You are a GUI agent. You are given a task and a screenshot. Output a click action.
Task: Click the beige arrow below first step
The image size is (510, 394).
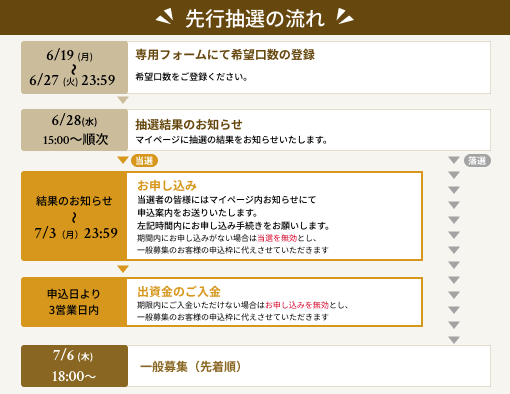123,100
